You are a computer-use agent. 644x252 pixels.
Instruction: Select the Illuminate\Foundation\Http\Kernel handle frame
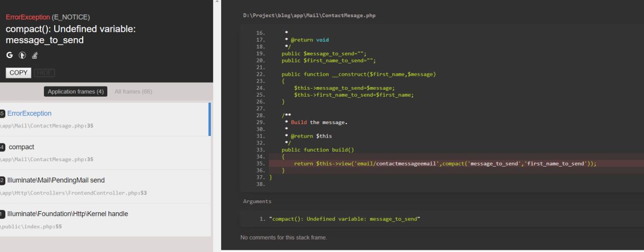[x=105, y=220]
